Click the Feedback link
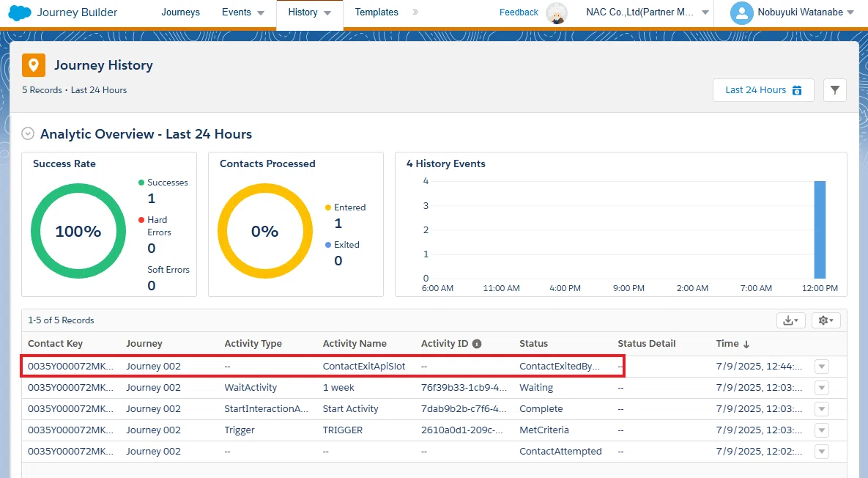Viewport: 868px width, 478px height. [519, 12]
